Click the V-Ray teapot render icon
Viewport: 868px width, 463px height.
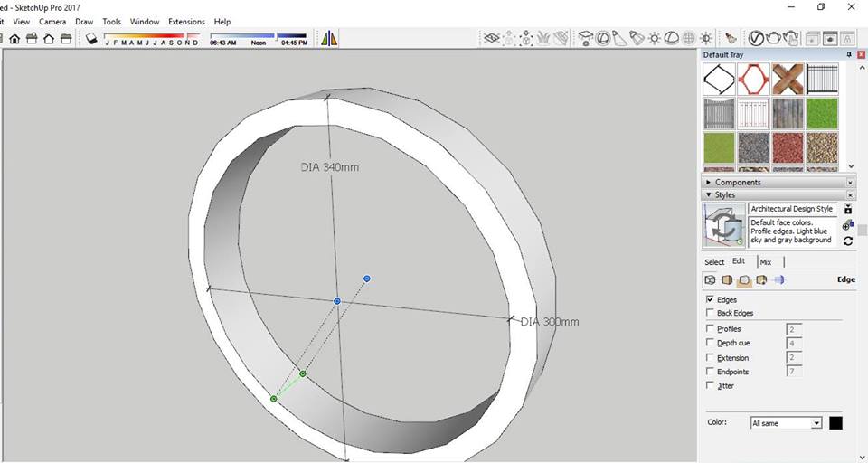click(774, 38)
